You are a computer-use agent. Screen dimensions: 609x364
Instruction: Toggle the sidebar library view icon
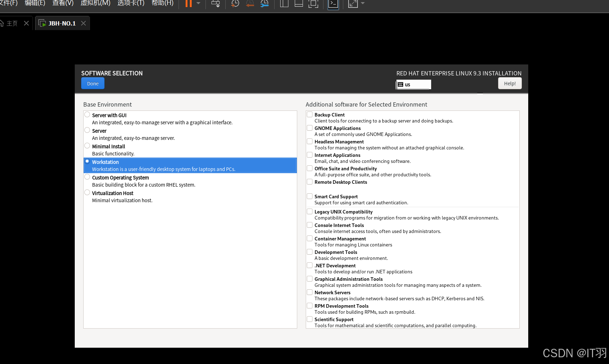tap(284, 4)
